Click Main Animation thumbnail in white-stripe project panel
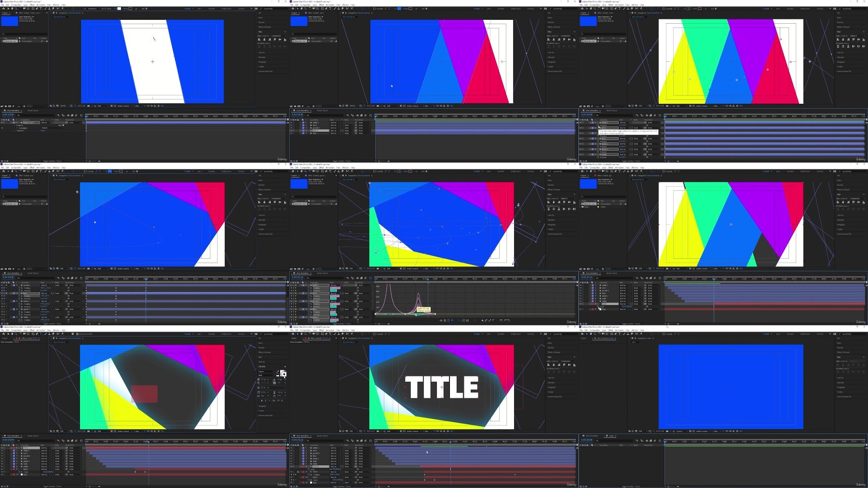Screen dimensions: 868x488 click(10, 21)
